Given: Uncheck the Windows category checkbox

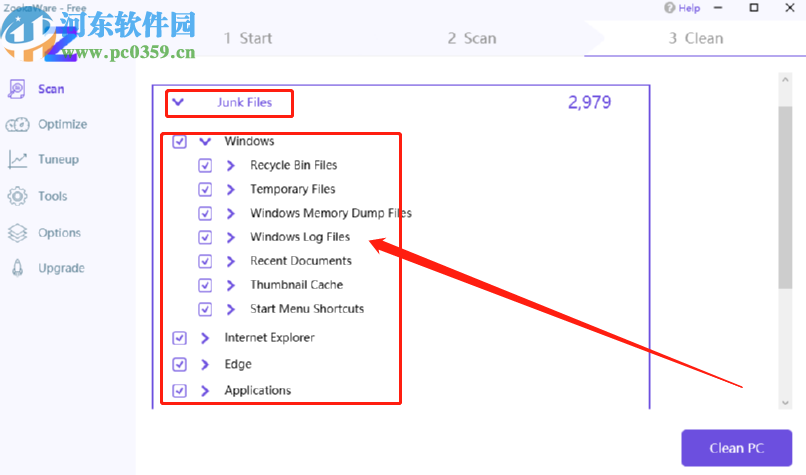Looking at the screenshot, I should click(x=179, y=141).
